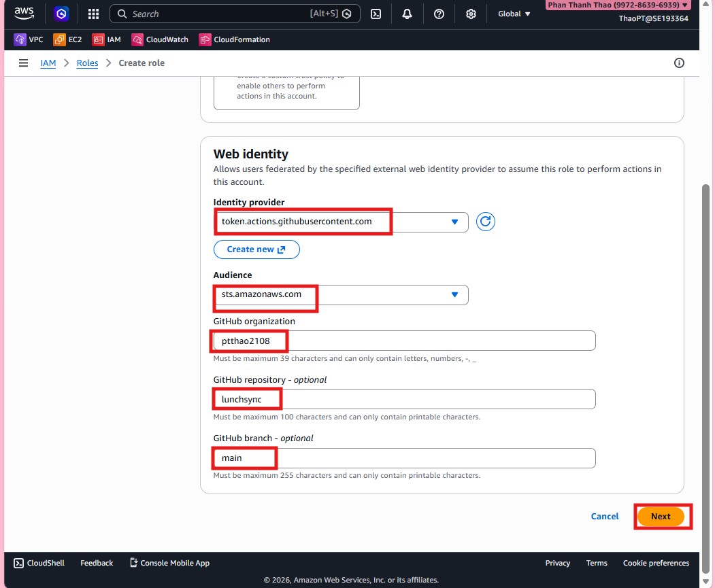Select the CloudFormation favorite shortcut

[x=233, y=39]
